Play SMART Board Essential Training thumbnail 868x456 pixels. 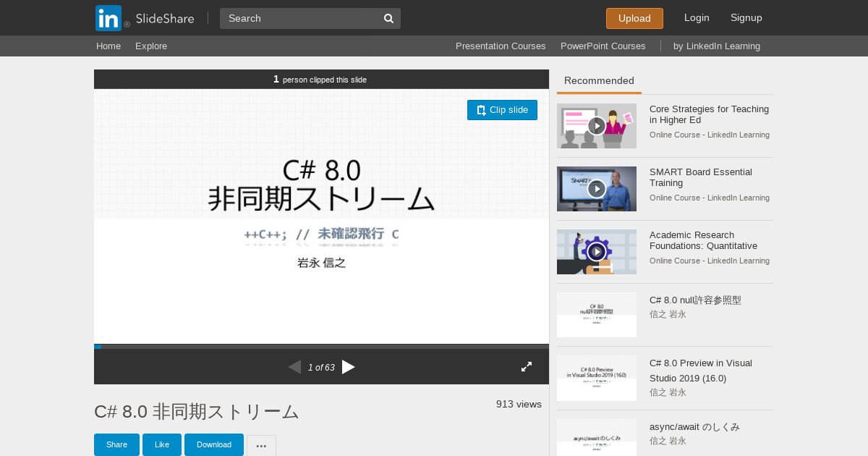click(x=597, y=189)
